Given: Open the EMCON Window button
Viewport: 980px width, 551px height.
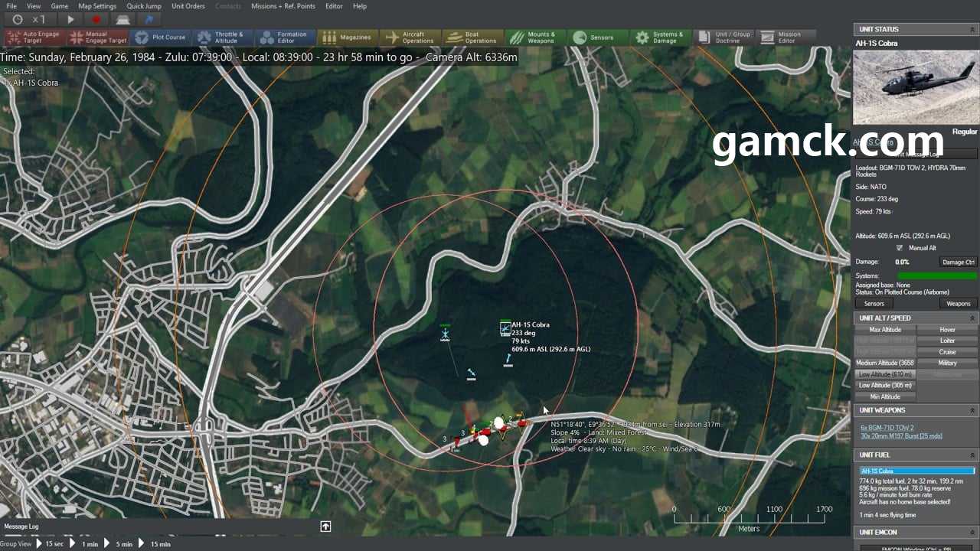Looking at the screenshot, I should tap(916, 548).
